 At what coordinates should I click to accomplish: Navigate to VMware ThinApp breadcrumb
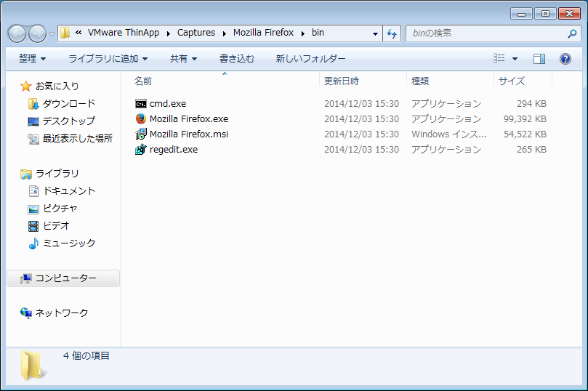124,33
